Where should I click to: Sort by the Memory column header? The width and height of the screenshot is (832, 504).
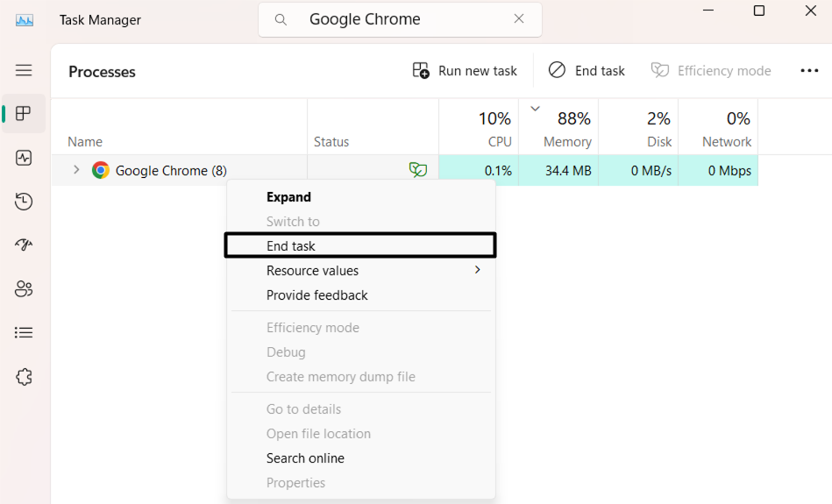tap(566, 141)
